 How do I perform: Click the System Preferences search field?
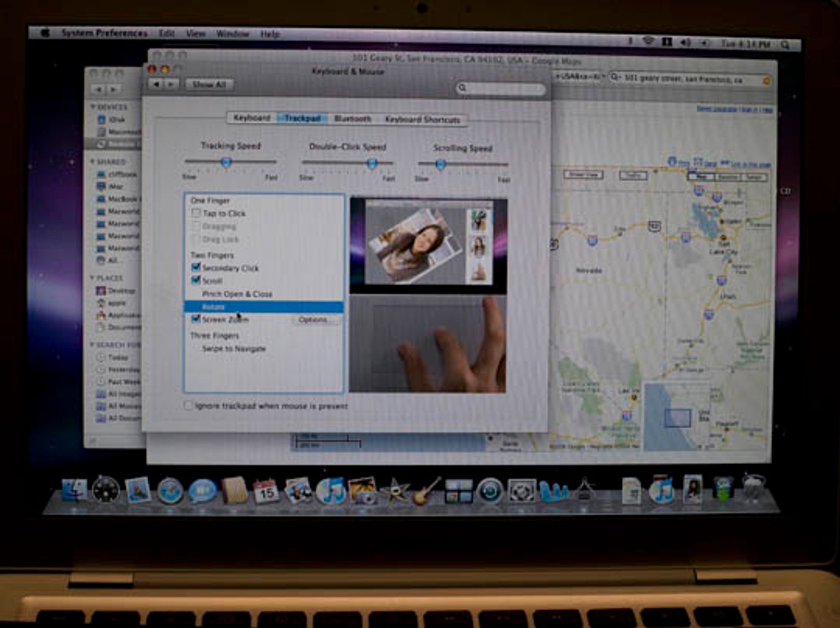(501, 88)
